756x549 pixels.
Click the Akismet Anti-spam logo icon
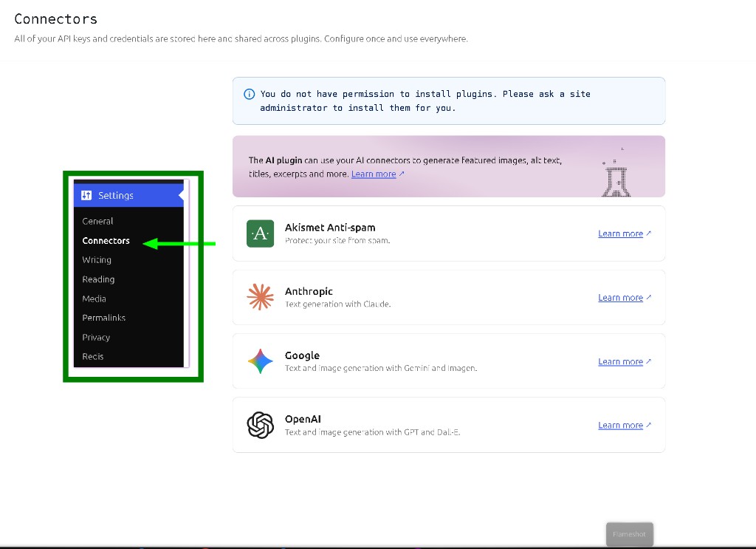(x=261, y=233)
